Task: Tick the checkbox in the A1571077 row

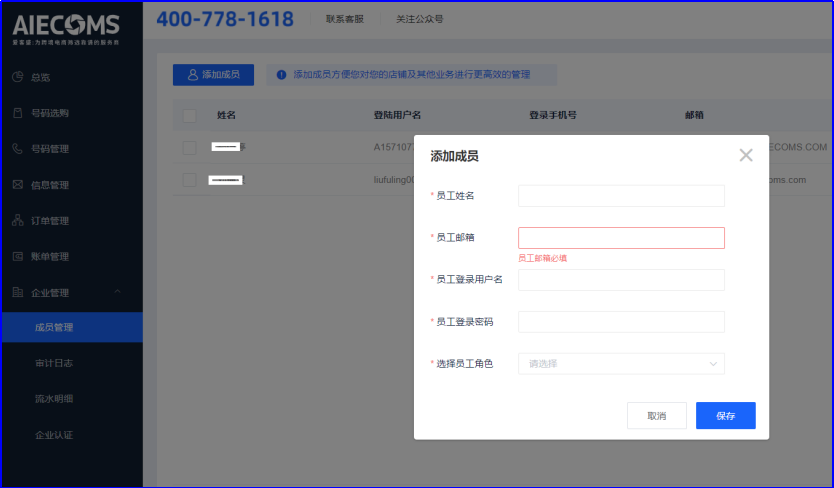Action: click(189, 147)
